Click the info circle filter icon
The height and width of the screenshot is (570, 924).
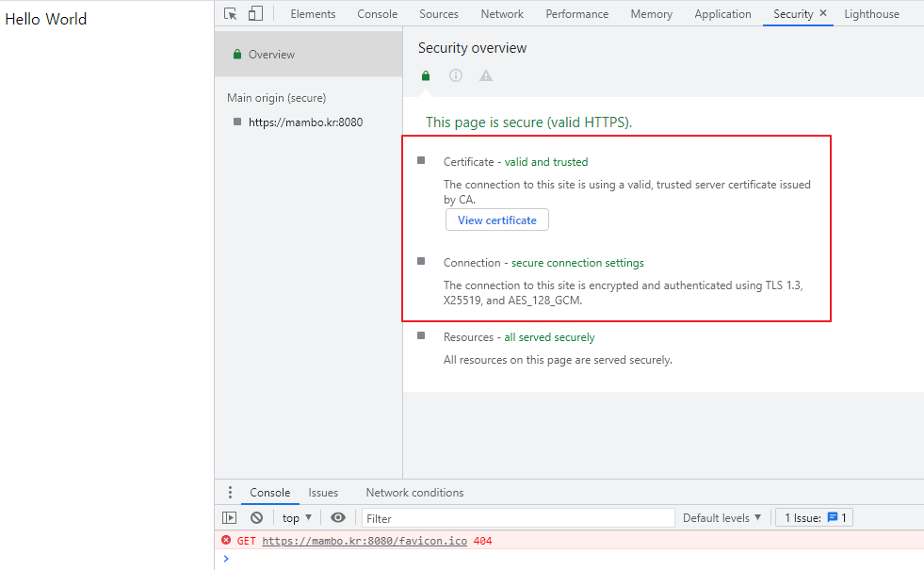(x=456, y=76)
